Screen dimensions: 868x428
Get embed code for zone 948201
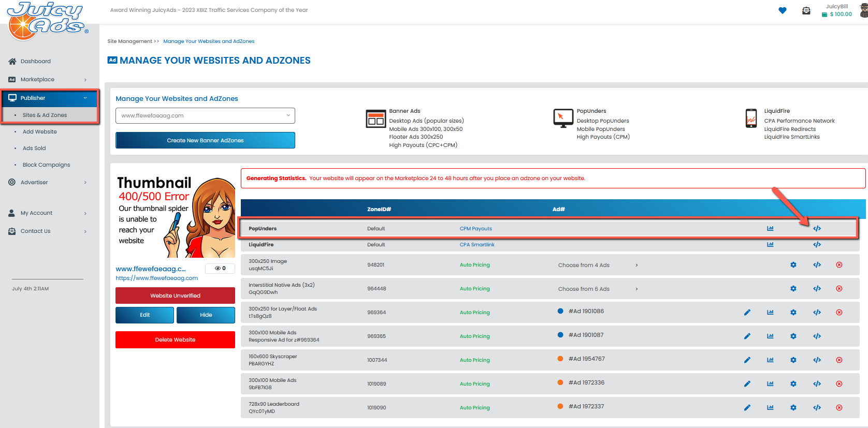pos(817,265)
